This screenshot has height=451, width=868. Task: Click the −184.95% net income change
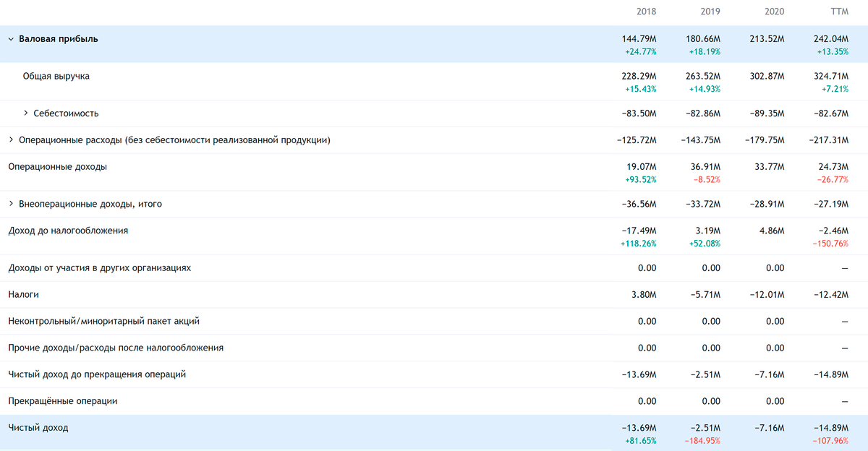pyautogui.click(x=702, y=440)
